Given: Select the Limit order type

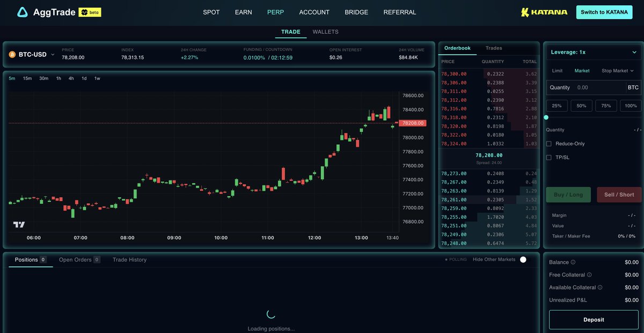Looking at the screenshot, I should tap(557, 71).
